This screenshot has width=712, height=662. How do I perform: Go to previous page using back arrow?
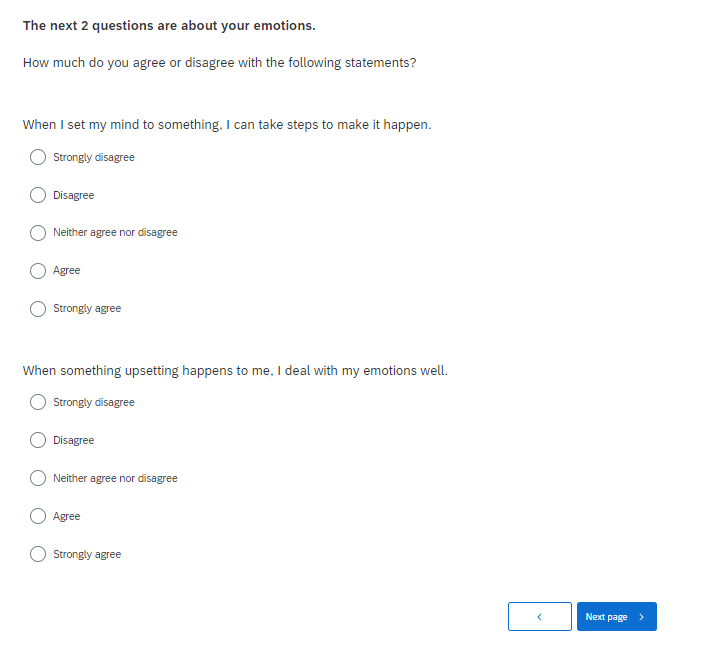(539, 617)
